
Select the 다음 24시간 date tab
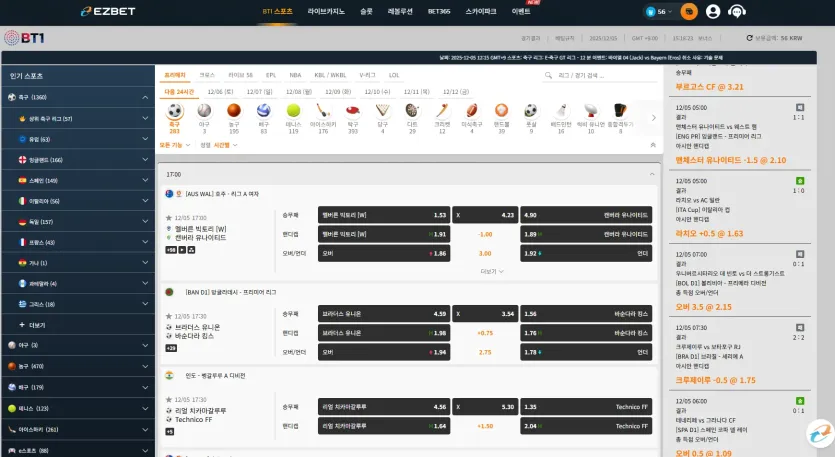tap(179, 92)
